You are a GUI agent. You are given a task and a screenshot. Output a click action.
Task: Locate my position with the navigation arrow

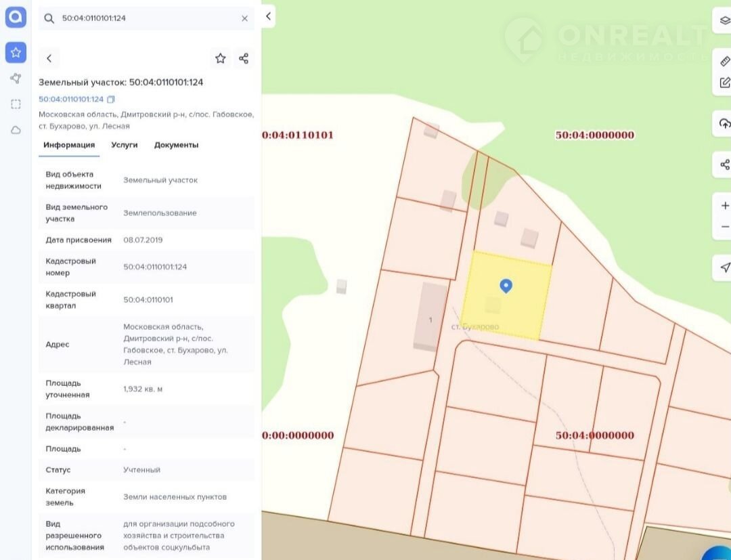724,267
